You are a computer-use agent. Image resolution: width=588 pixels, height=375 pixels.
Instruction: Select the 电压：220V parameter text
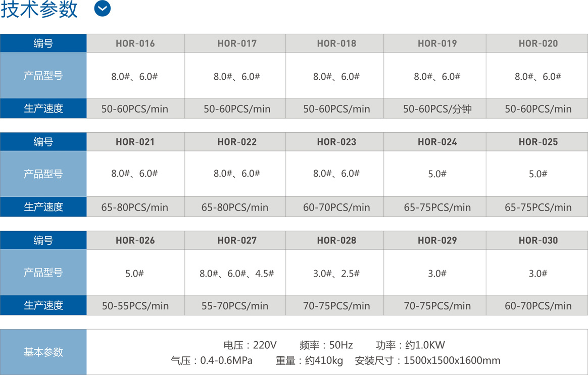click(250, 345)
